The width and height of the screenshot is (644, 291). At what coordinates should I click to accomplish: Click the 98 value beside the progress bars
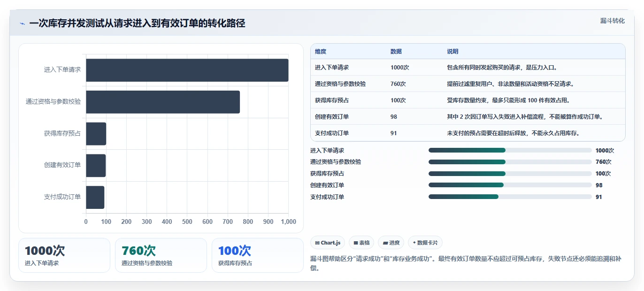599,185
